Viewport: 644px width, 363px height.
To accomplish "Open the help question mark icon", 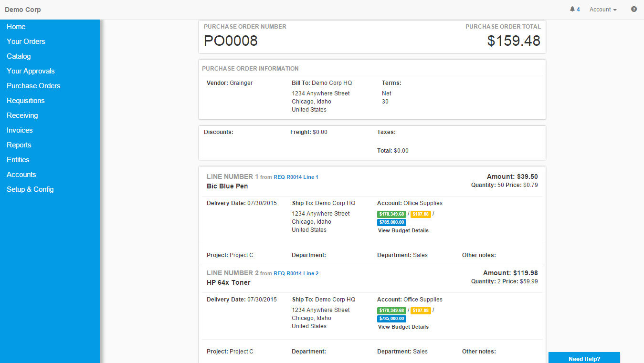I will coord(634,9).
